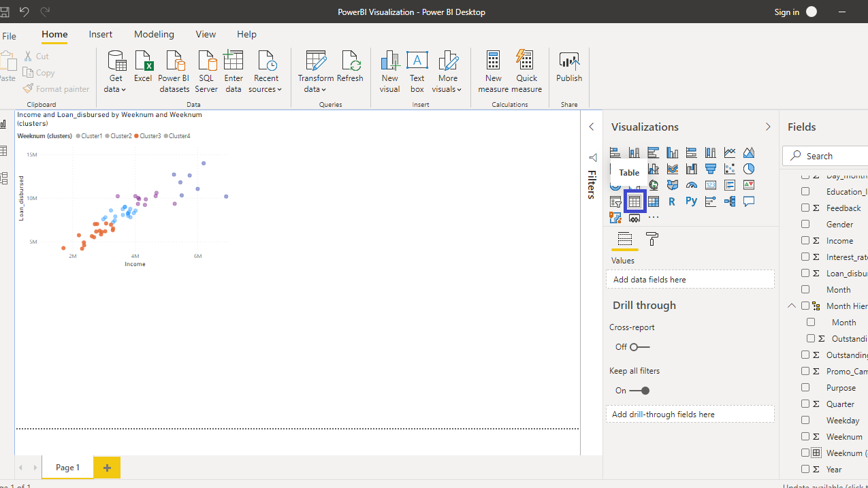Open the View ribbon tab
Image resolution: width=868 pixels, height=488 pixels.
click(206, 35)
